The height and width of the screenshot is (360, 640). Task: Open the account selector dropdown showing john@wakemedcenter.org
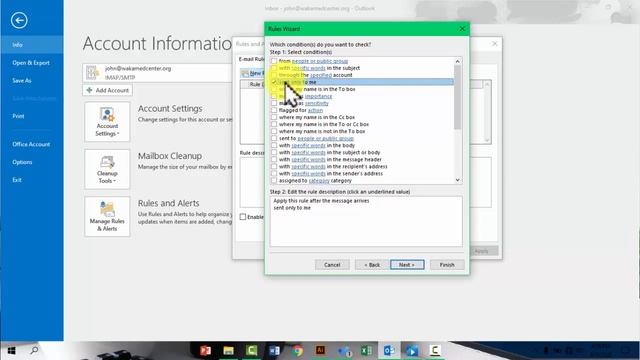tap(157, 72)
